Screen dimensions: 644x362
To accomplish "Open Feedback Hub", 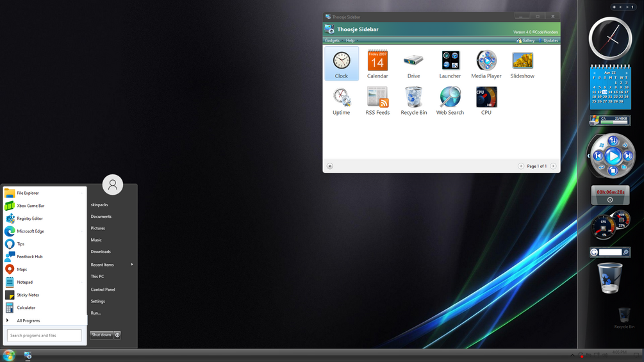I will (x=44, y=256).
